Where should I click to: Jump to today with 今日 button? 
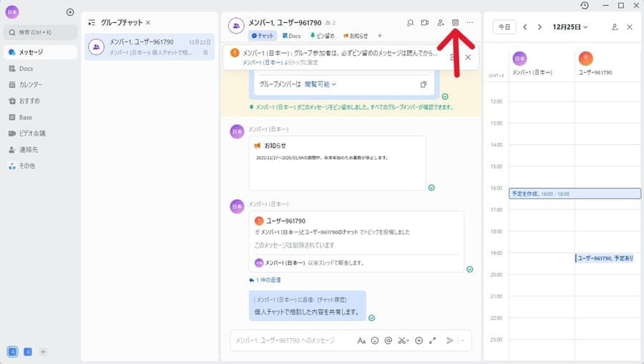[504, 27]
